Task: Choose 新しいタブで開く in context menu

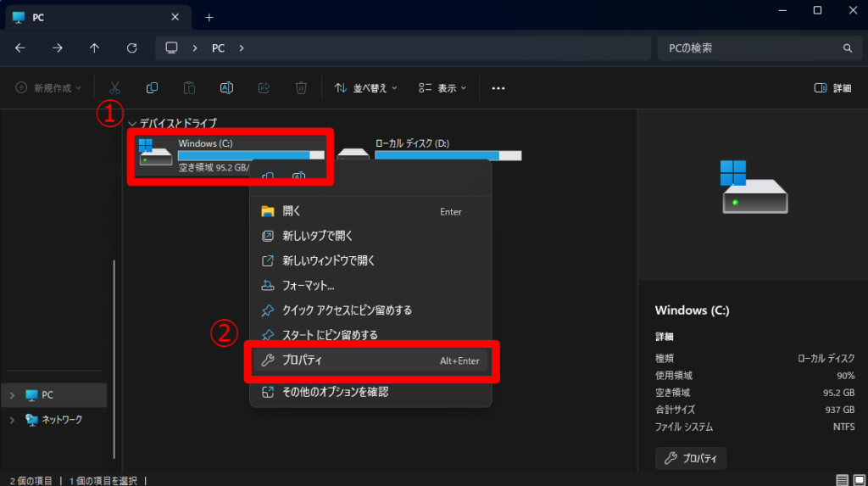Action: (370, 236)
